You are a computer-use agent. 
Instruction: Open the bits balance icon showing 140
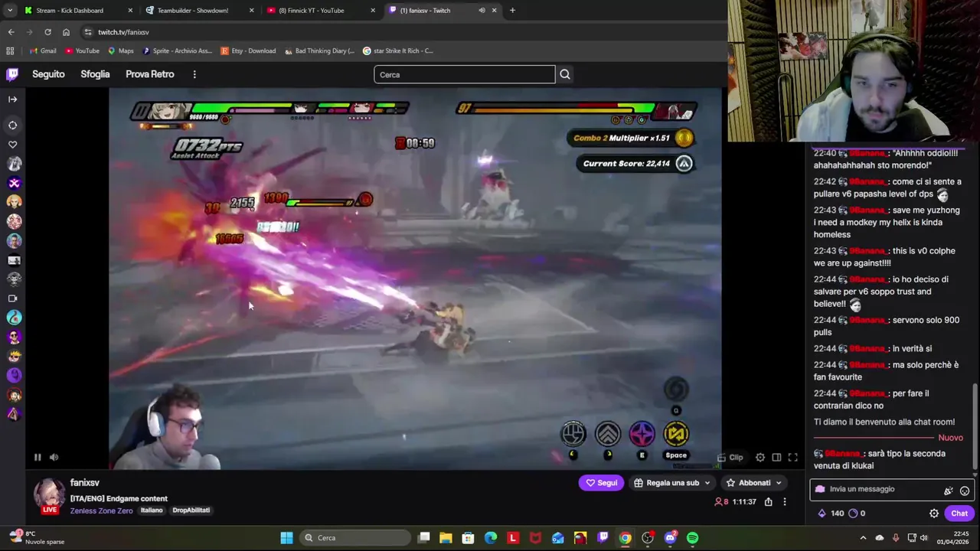point(831,514)
